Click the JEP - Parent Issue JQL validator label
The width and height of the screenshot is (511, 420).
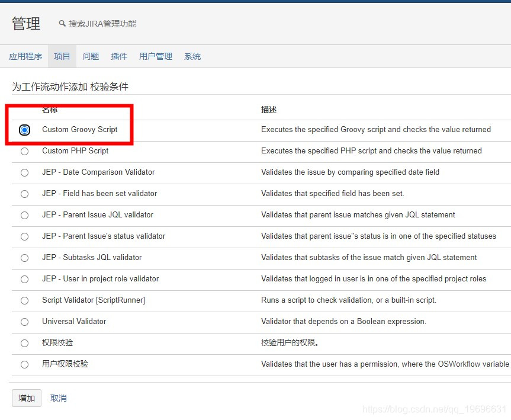tap(98, 214)
